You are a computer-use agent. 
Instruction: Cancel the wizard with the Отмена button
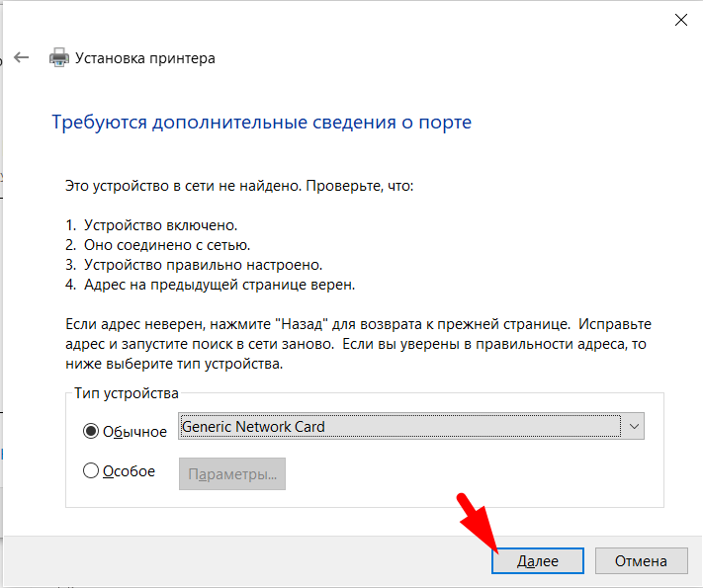pos(641,560)
